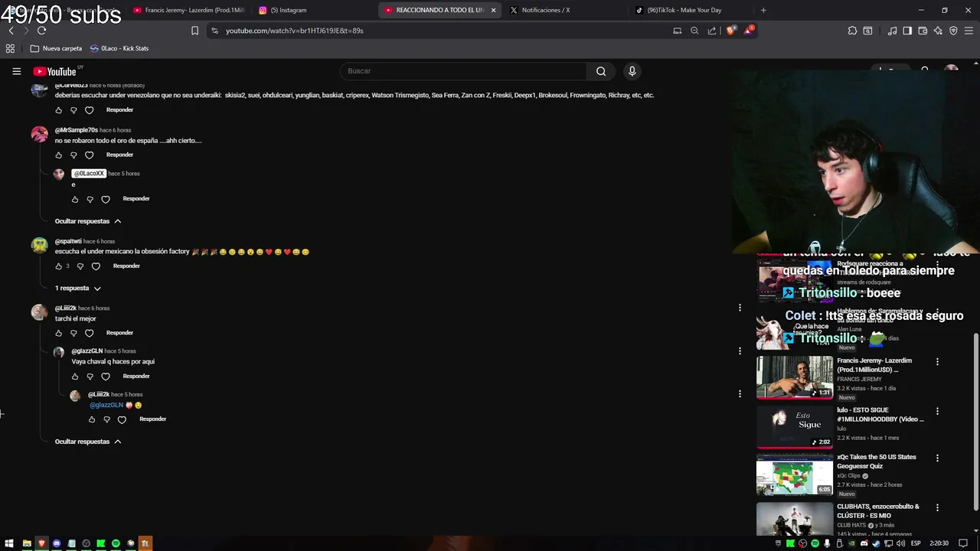
Task: Dislike the @MrSample70s 'oro de españa' comment
Action: click(73, 155)
